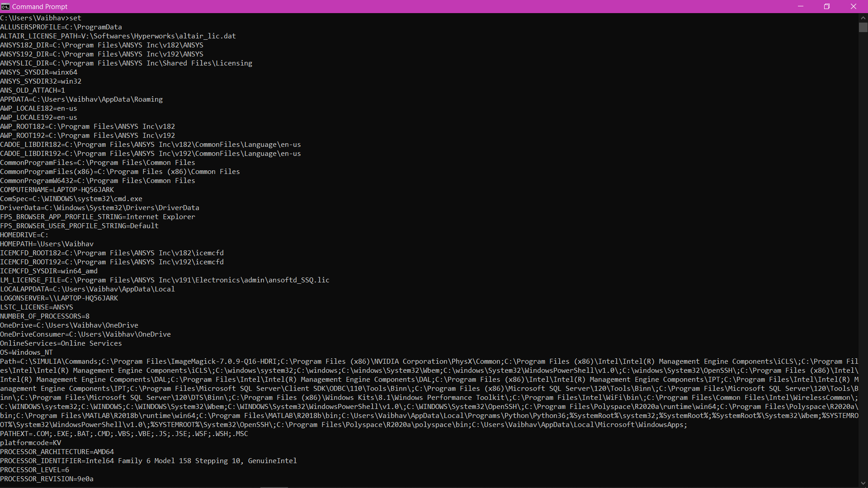This screenshot has width=868, height=488.
Task: Click the ANSYSLIC_DIR line
Action: click(126, 63)
